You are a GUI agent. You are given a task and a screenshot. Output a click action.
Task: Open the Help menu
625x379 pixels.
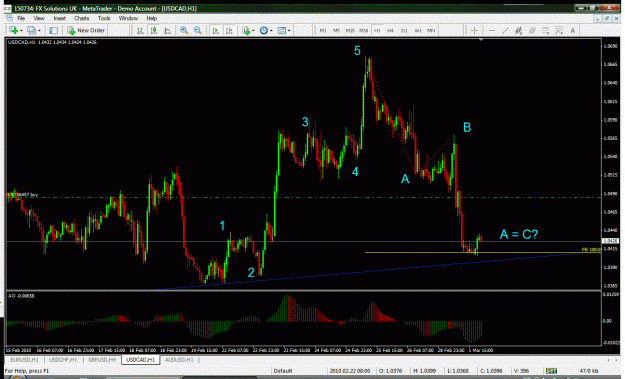(152, 18)
